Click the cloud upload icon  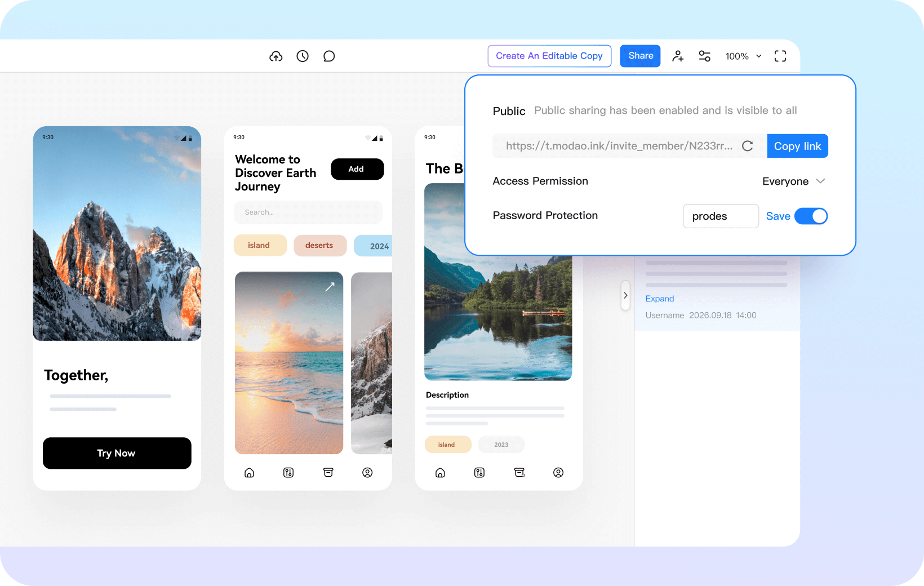276,56
